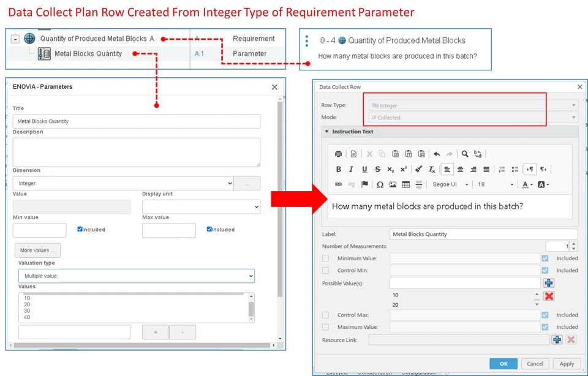
Task: Enable the Control Min checkbox
Action: tap(325, 270)
